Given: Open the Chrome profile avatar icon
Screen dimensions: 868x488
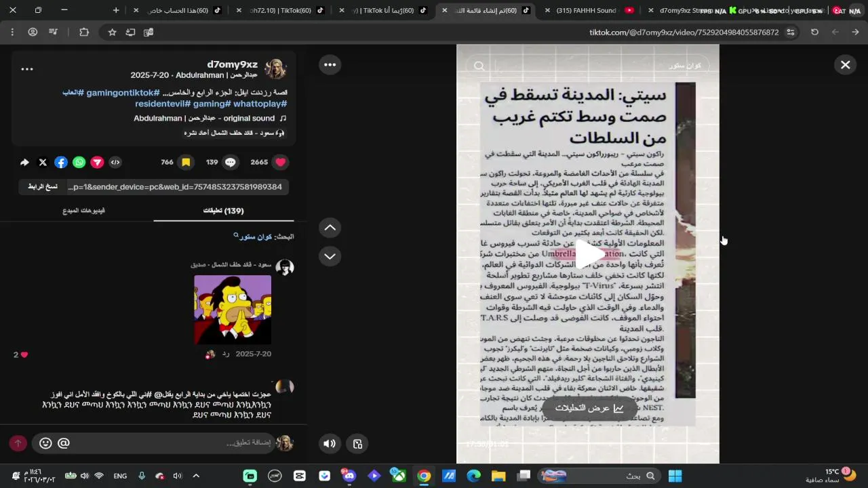Looking at the screenshot, I should (33, 32).
